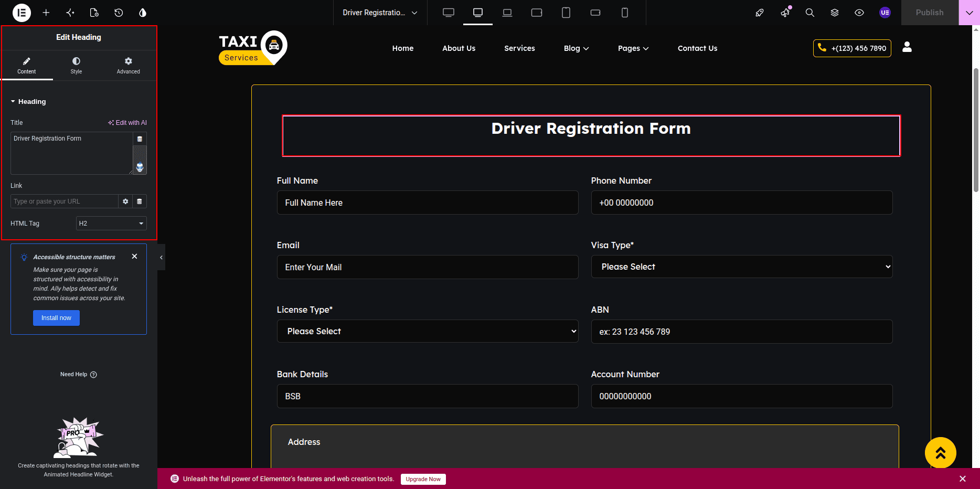This screenshot has height=489, width=980.
Task: Click the Publish button
Action: coord(930,13)
